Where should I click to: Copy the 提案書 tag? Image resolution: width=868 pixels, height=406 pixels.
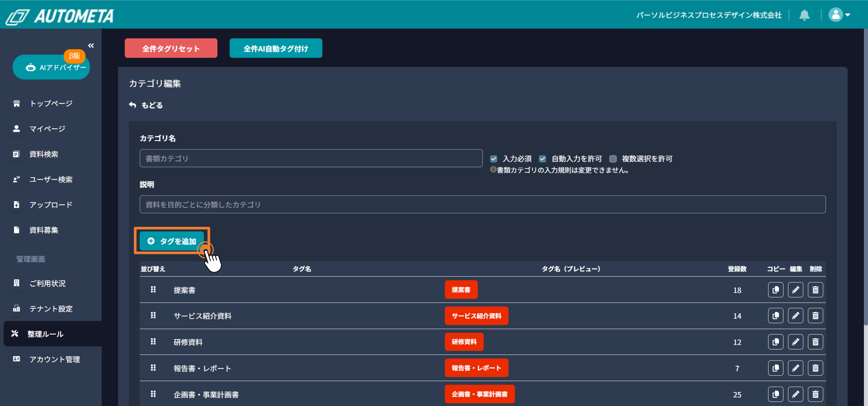(775, 290)
